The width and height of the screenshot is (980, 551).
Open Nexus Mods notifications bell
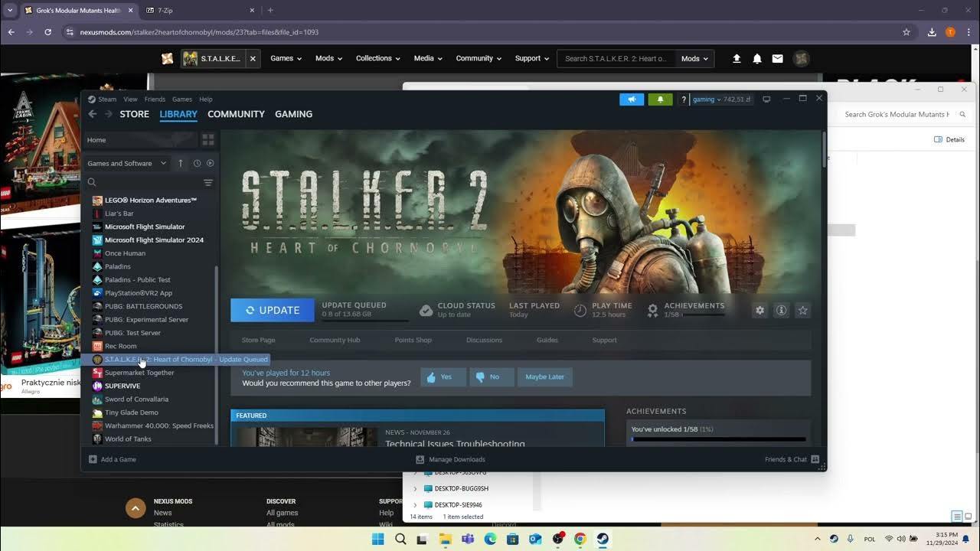click(757, 59)
